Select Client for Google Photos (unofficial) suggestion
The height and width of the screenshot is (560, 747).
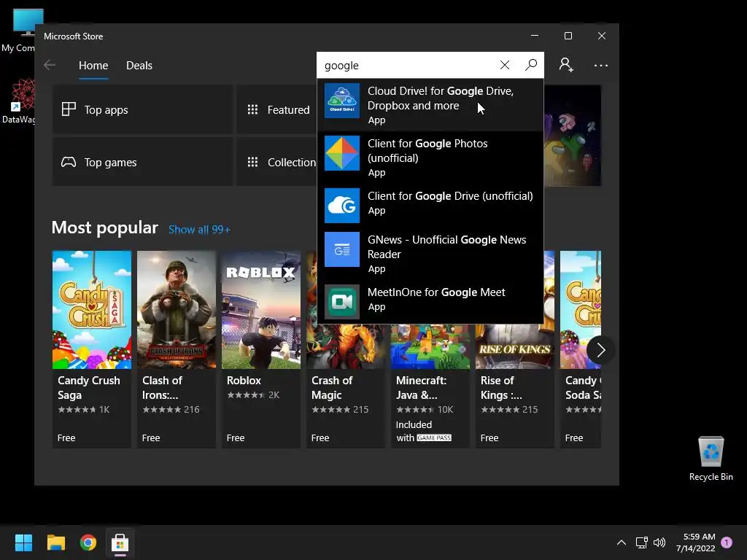point(430,157)
